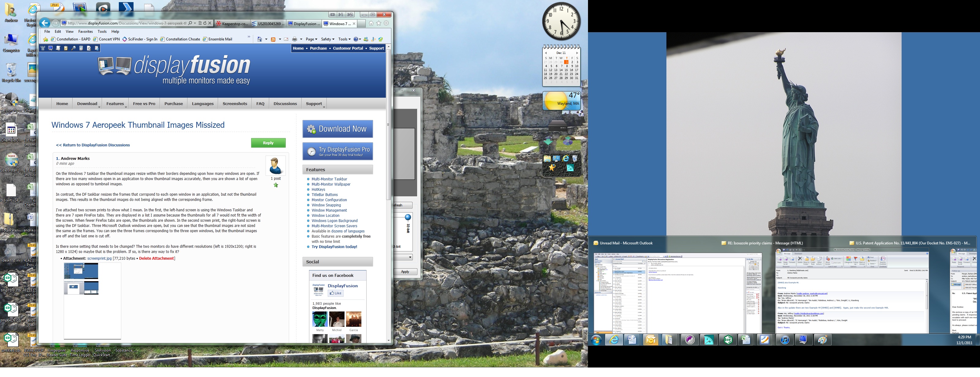Click the IE back arrow button

44,23
